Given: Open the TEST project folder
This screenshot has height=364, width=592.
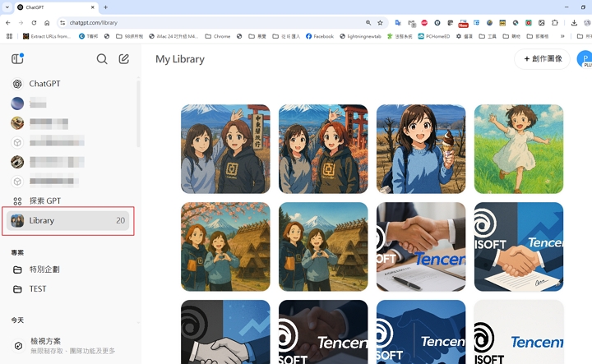Looking at the screenshot, I should (38, 289).
